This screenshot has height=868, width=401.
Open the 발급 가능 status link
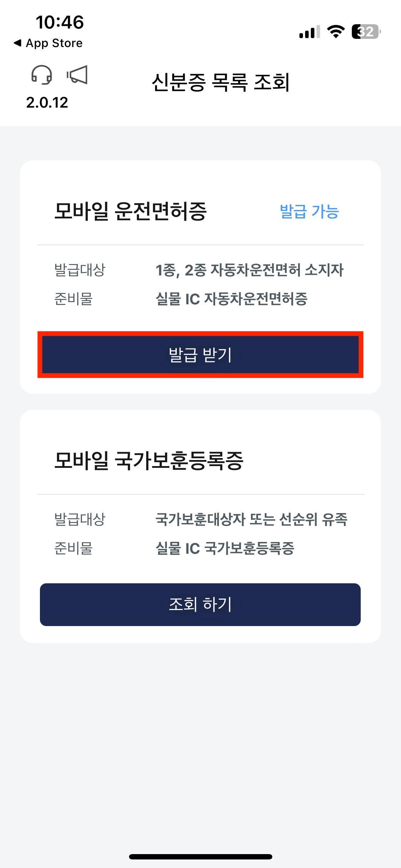click(309, 211)
